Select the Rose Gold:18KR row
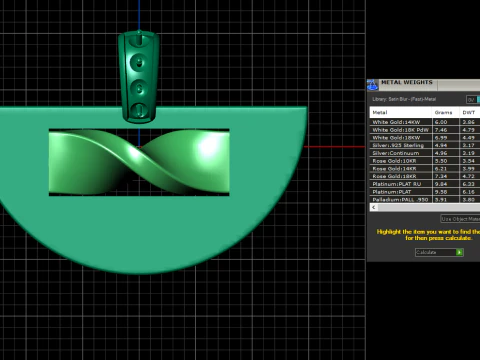480x360 pixels. [425, 176]
